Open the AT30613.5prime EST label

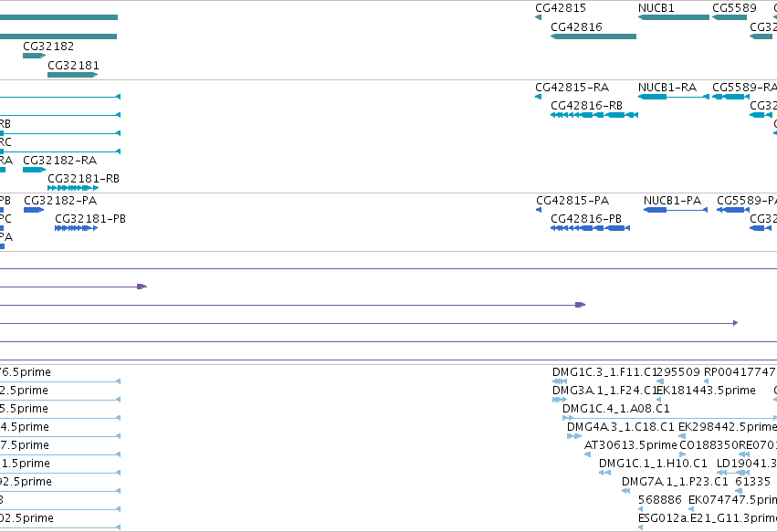(x=631, y=444)
